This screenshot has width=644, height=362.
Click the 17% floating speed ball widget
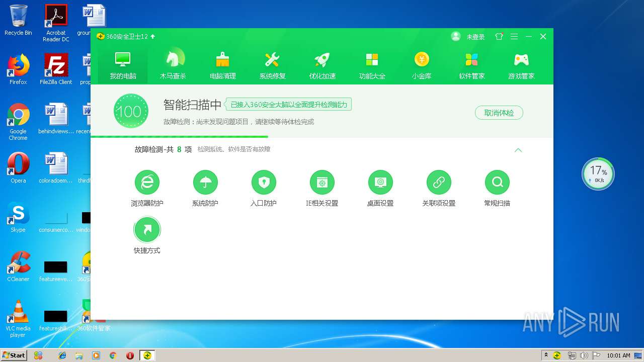[x=598, y=174]
